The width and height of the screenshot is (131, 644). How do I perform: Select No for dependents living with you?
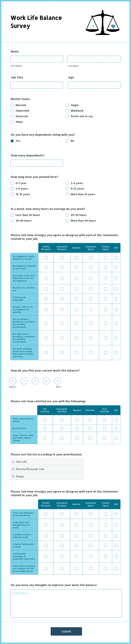click(x=67, y=141)
